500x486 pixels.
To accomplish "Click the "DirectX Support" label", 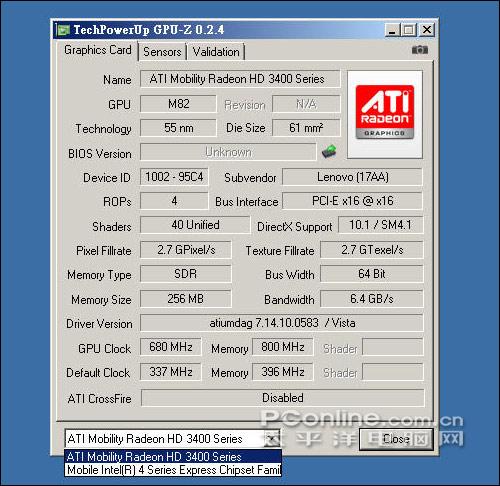I will point(294,227).
